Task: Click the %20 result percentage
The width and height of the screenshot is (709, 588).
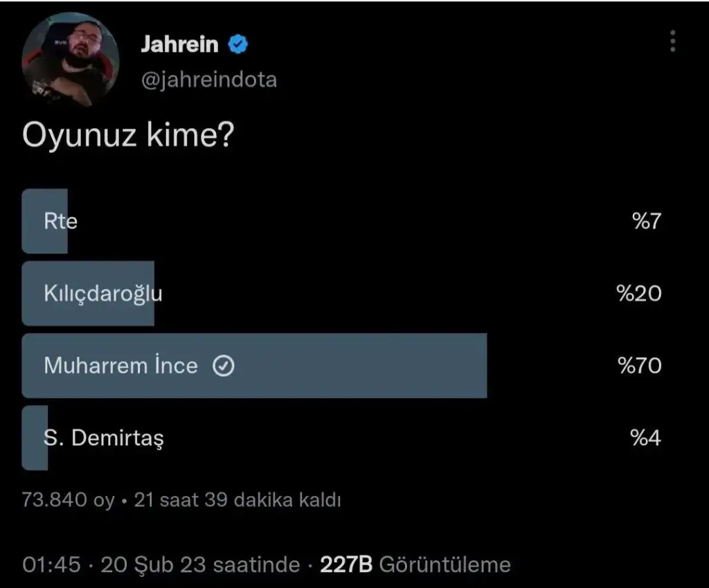Action: [x=639, y=294]
